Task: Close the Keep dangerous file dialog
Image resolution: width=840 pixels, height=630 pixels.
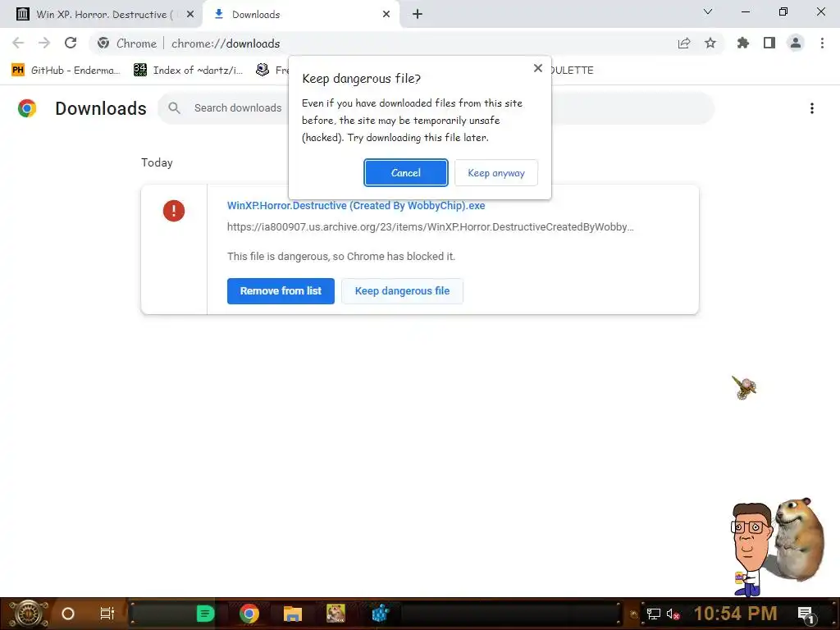Action: coord(538,68)
